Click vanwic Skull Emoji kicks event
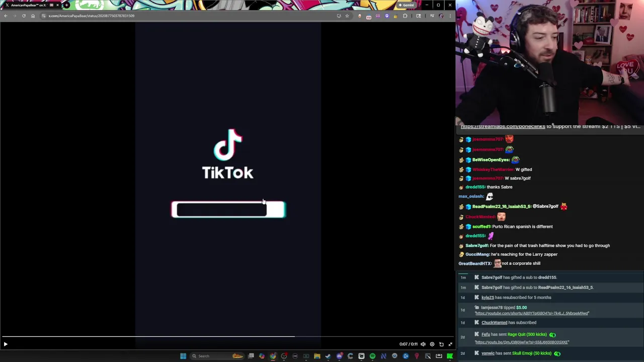 coord(521,353)
